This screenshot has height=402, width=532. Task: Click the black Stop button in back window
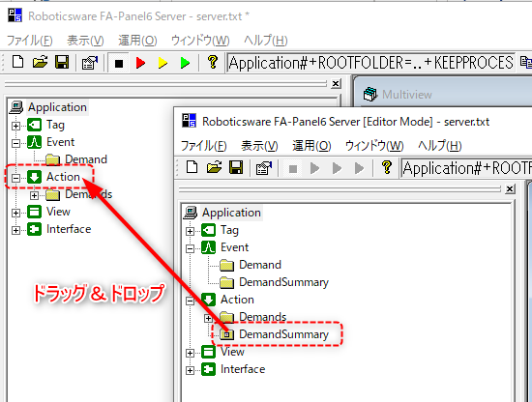[x=119, y=63]
